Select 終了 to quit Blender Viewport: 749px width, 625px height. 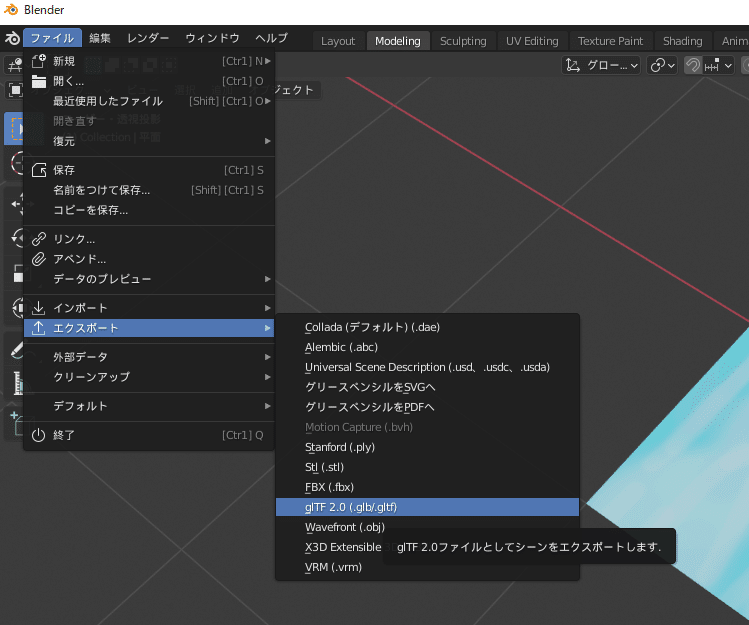coord(149,435)
